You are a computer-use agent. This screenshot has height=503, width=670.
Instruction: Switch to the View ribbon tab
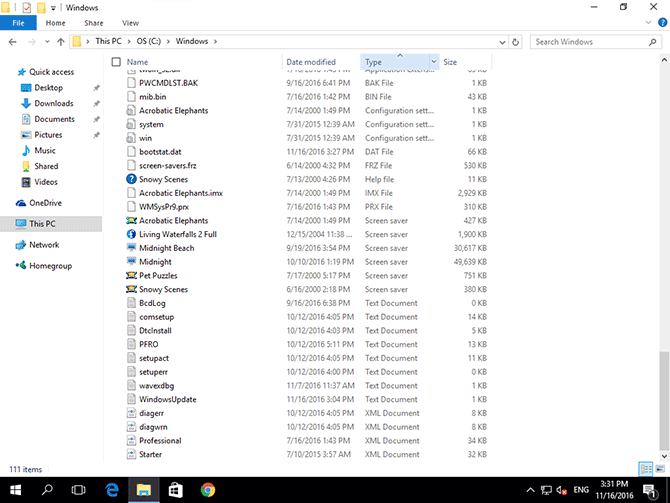tap(130, 23)
